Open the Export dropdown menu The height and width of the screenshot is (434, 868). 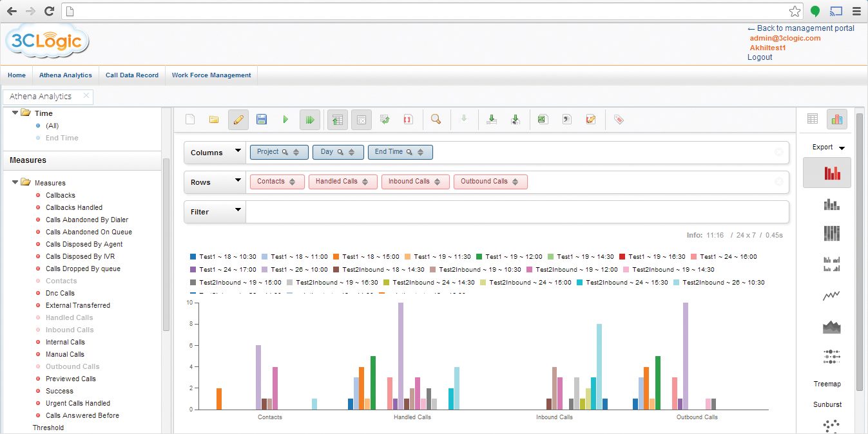tap(828, 147)
